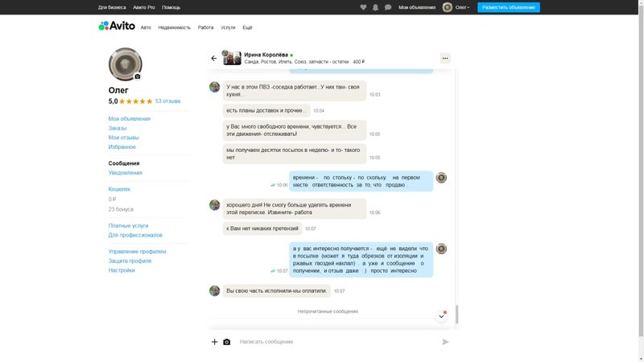
Task: Open Работа category
Action: click(206, 27)
